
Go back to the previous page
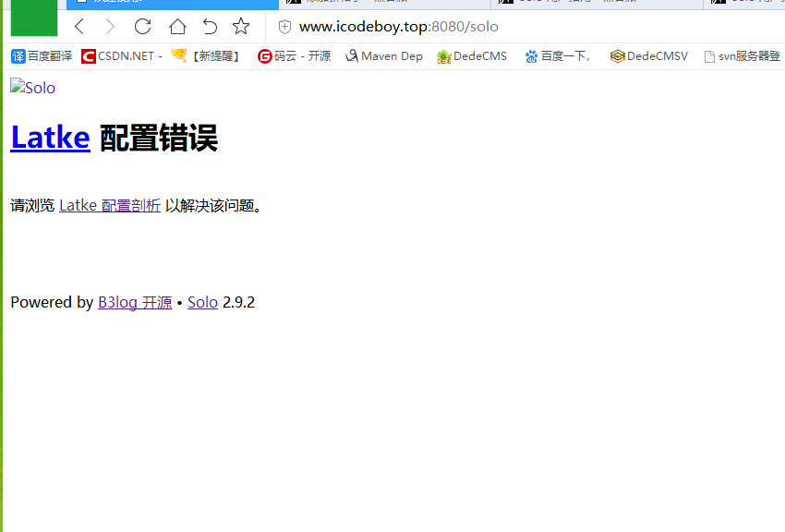click(79, 27)
